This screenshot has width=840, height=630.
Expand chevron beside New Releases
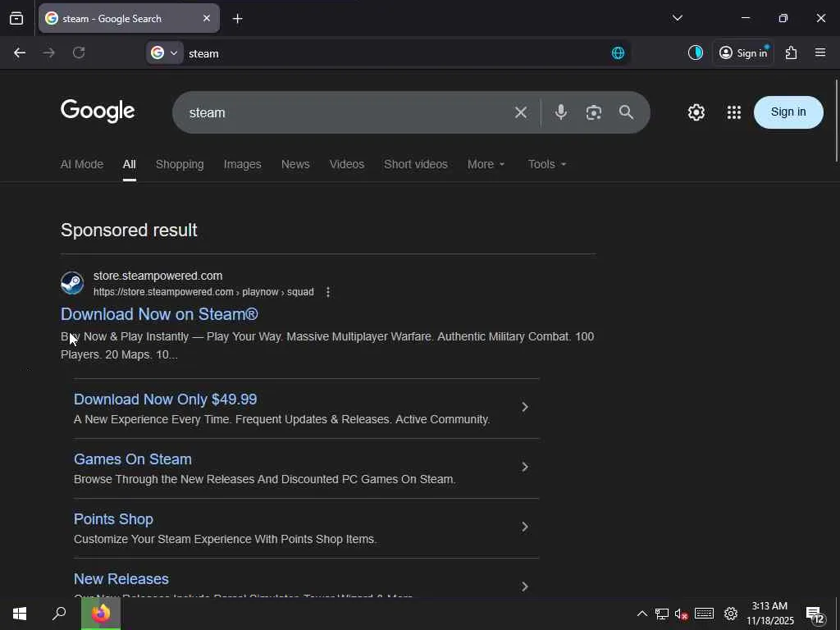(525, 587)
